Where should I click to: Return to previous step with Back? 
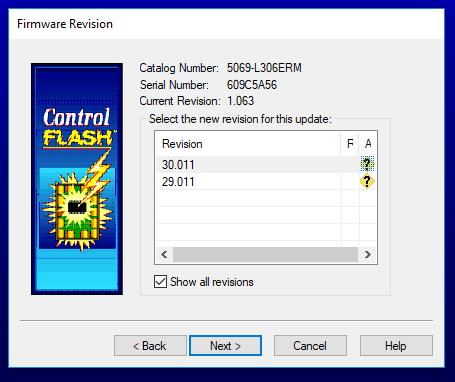point(150,346)
